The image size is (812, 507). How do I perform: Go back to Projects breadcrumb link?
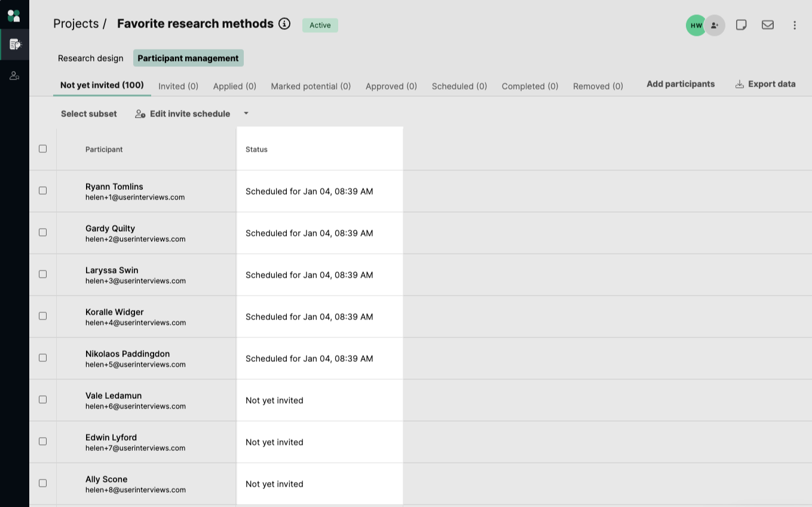pos(76,24)
